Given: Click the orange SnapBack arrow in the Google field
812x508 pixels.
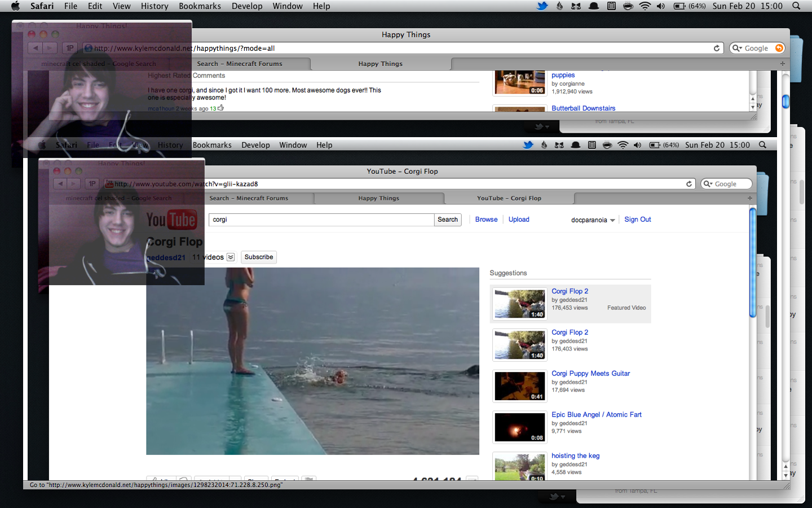Looking at the screenshot, I should tap(779, 49).
